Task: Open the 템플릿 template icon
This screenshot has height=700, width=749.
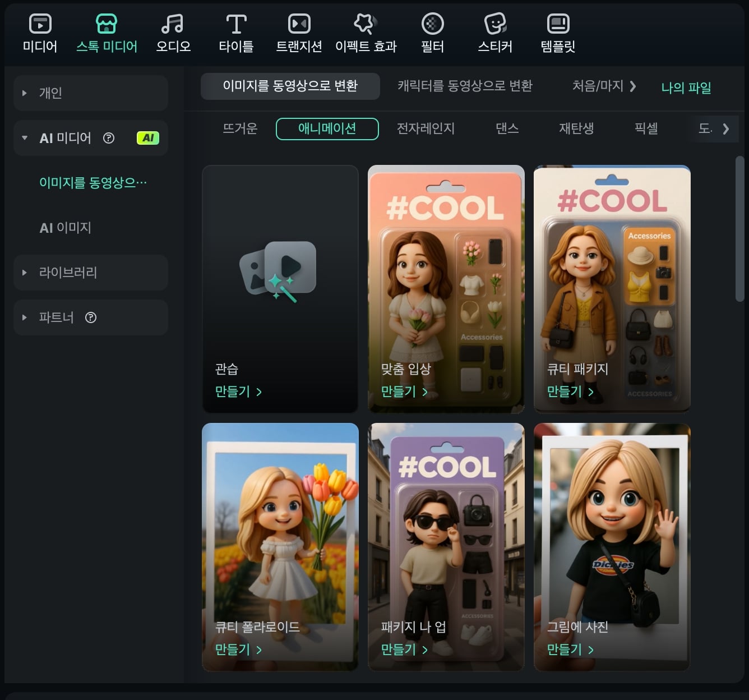Action: [558, 24]
